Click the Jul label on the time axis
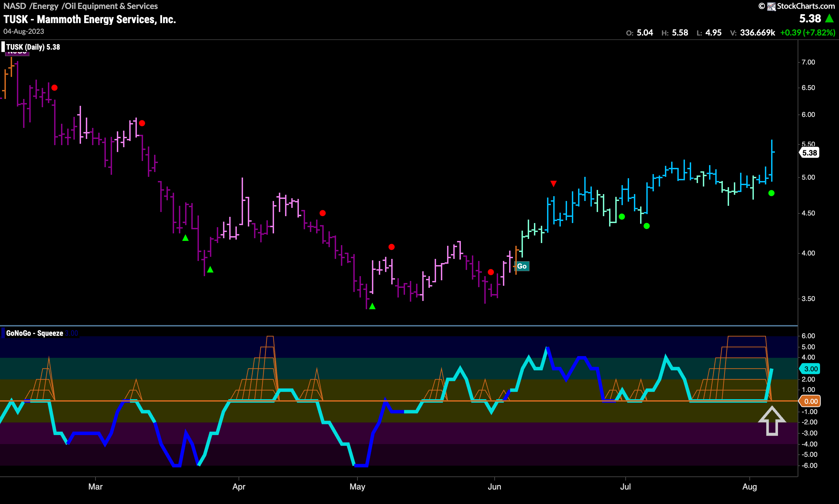Screen dimensions: 839x504 point(626,487)
